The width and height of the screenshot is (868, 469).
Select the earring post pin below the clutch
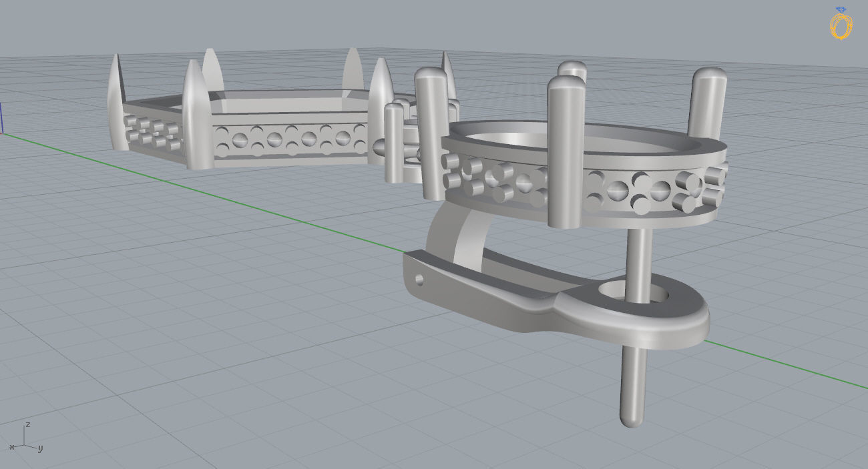[631, 387]
